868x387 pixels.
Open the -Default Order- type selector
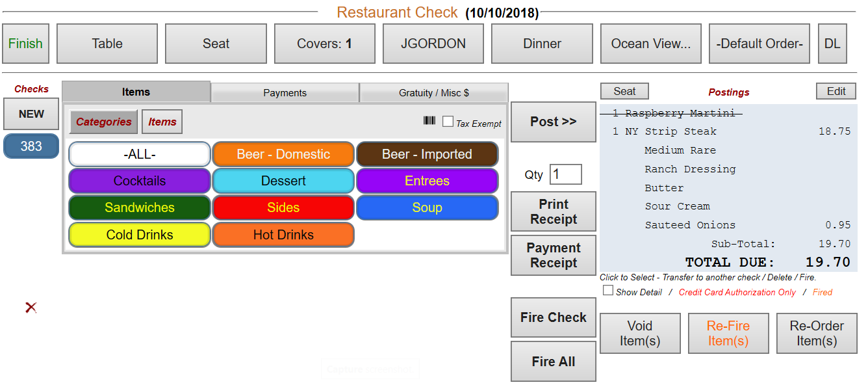pos(759,44)
